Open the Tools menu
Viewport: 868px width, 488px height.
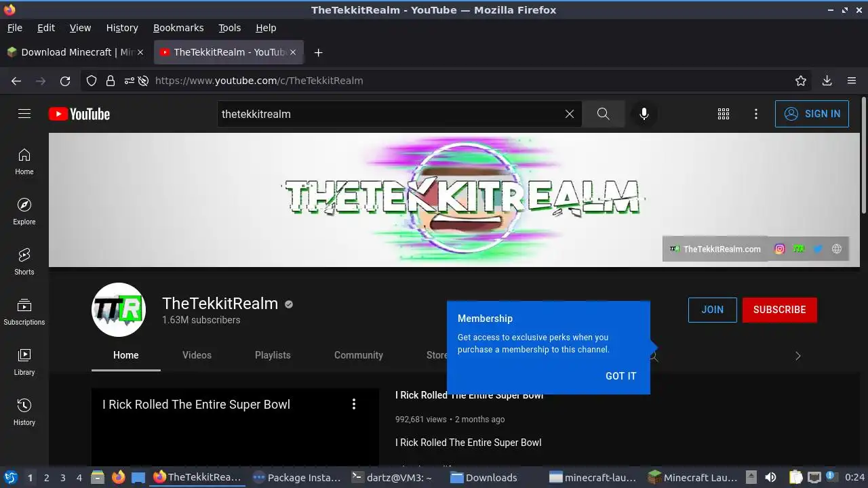pos(230,28)
